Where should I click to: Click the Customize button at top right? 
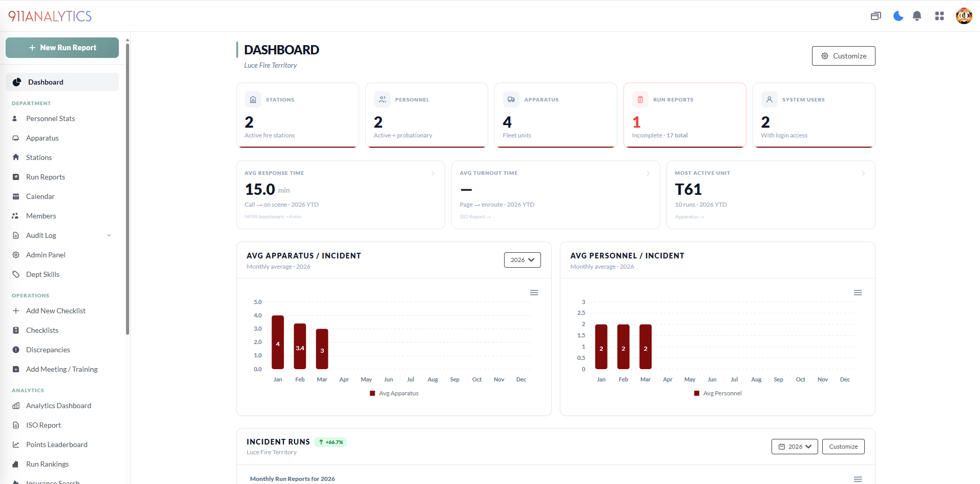(x=843, y=56)
